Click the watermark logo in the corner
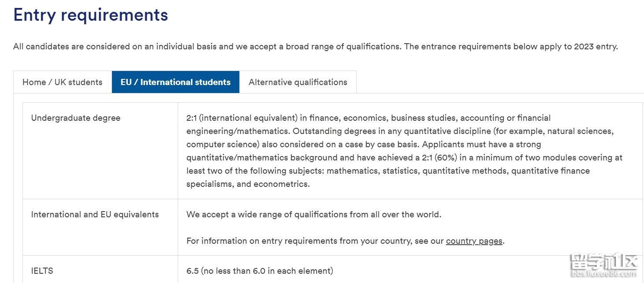 pos(603,263)
